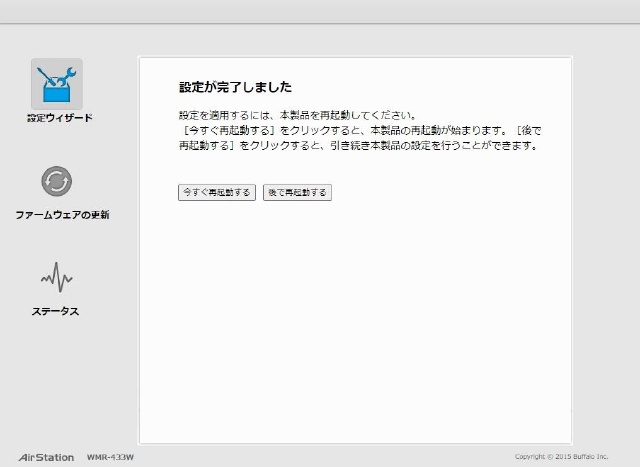The image size is (640, 467).
Task: Click the firmware update circular arrows icon
Action: pyautogui.click(x=57, y=181)
